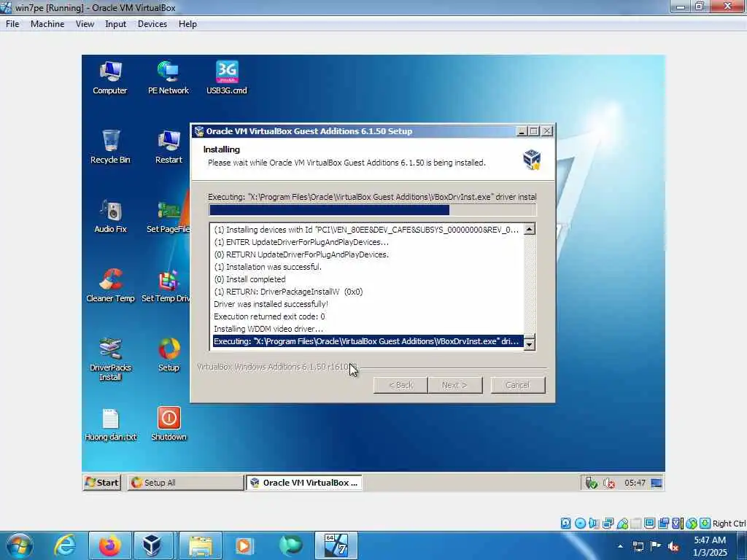Click the Next > button in installer
The image size is (747, 560).
[455, 385]
